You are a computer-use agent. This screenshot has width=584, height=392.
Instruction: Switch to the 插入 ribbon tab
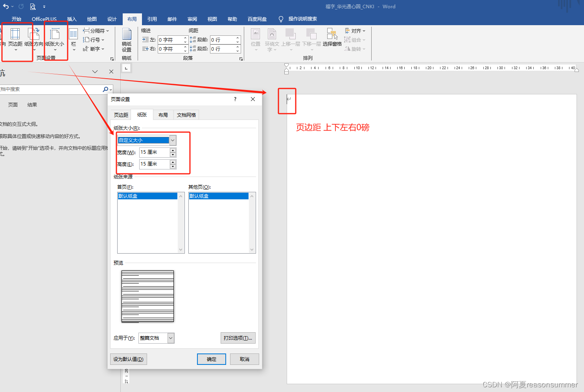point(72,19)
